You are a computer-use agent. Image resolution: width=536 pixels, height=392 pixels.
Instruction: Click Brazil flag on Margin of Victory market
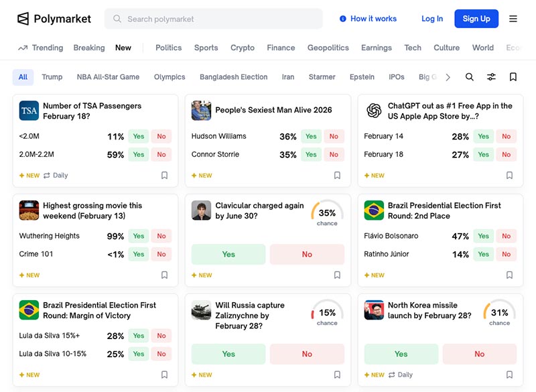29,310
